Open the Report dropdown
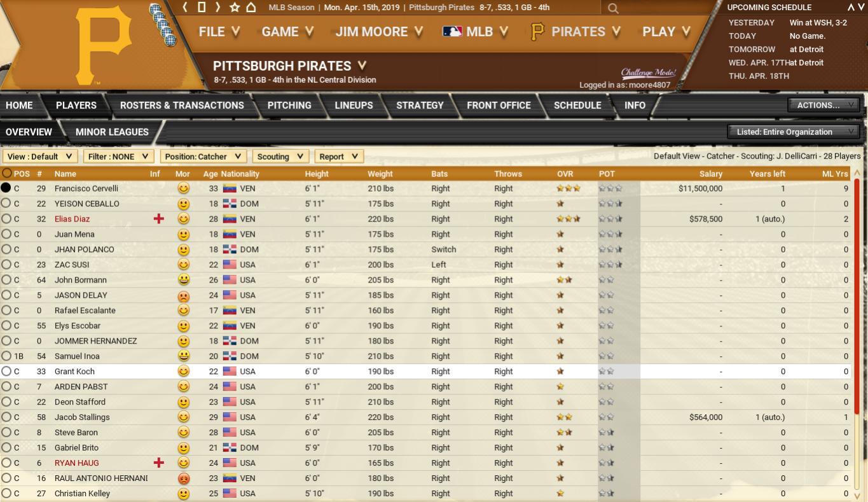The height and width of the screenshot is (502, 868). pos(339,157)
